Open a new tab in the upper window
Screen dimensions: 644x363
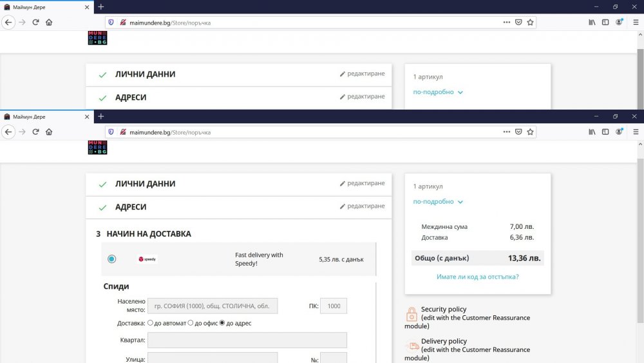pyautogui.click(x=101, y=7)
